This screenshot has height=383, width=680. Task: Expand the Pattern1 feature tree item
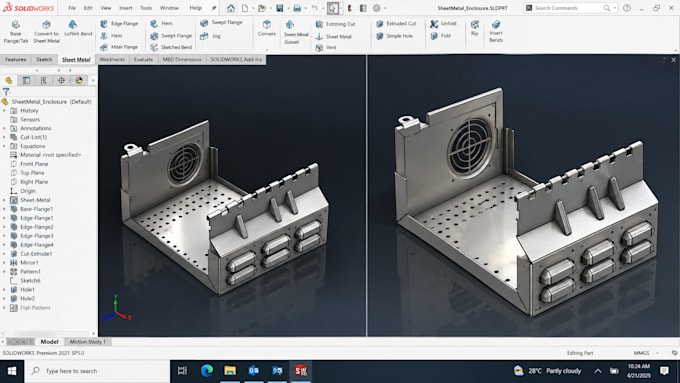click(x=4, y=272)
